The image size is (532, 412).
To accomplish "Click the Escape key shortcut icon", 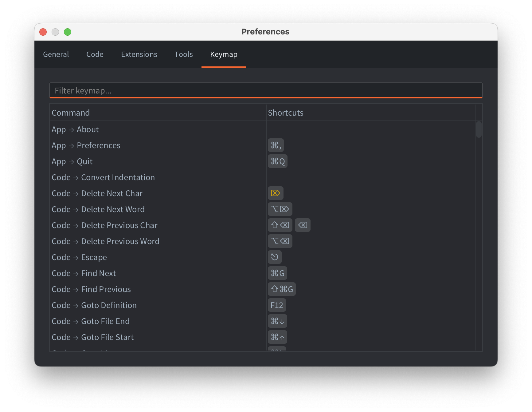I will 275,257.
